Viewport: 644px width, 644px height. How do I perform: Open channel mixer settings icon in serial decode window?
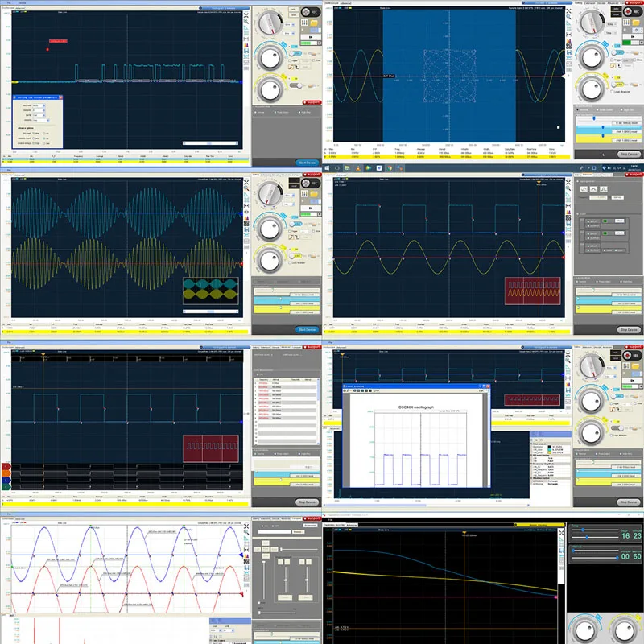click(304, 23)
